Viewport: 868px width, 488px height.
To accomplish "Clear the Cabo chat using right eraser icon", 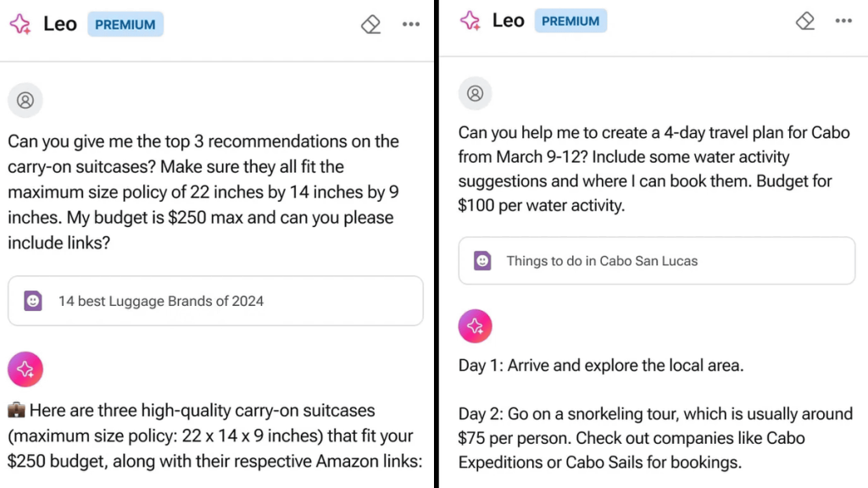I will (806, 20).
